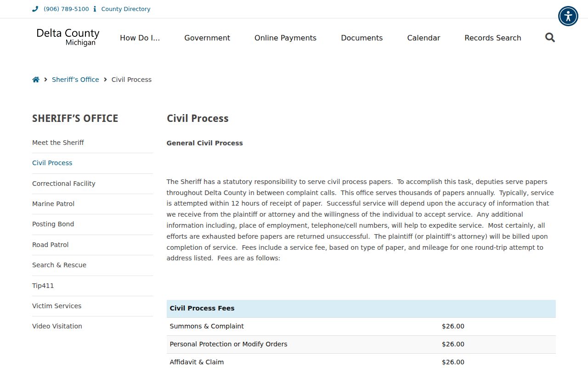Open the accessibility options widget
This screenshot has width=588, height=368.
click(x=568, y=16)
